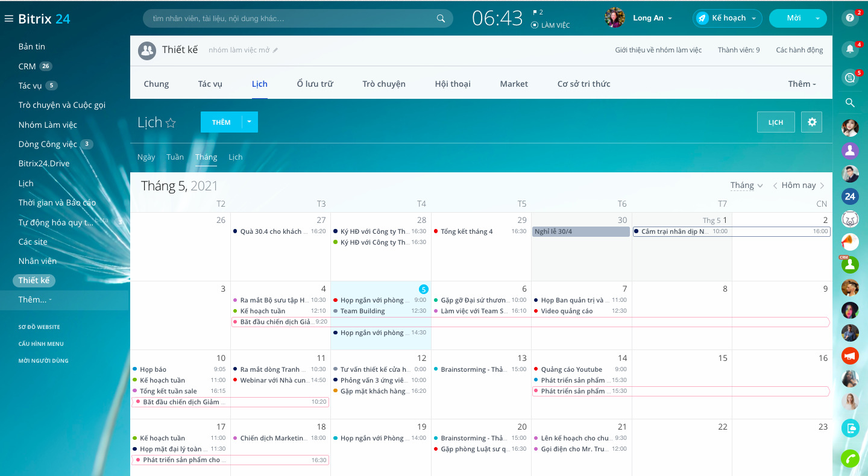Click Hôm nay to jump to today
Screen dimensions: 868x476
coord(799,186)
